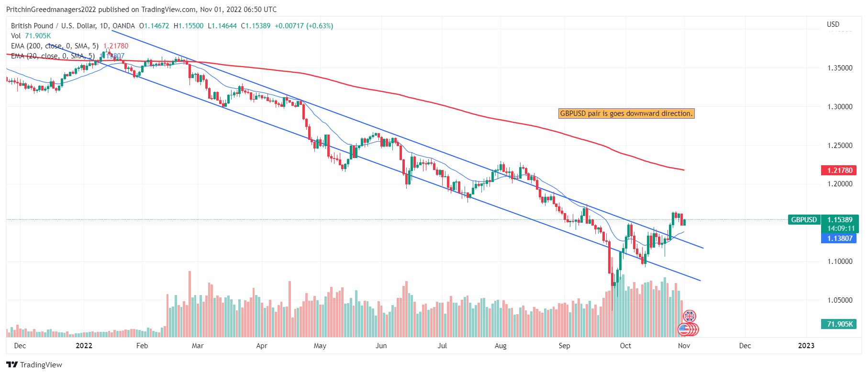This screenshot has height=375, width=868.
Task: Click the 1.13807 blue price label
Action: point(840,239)
